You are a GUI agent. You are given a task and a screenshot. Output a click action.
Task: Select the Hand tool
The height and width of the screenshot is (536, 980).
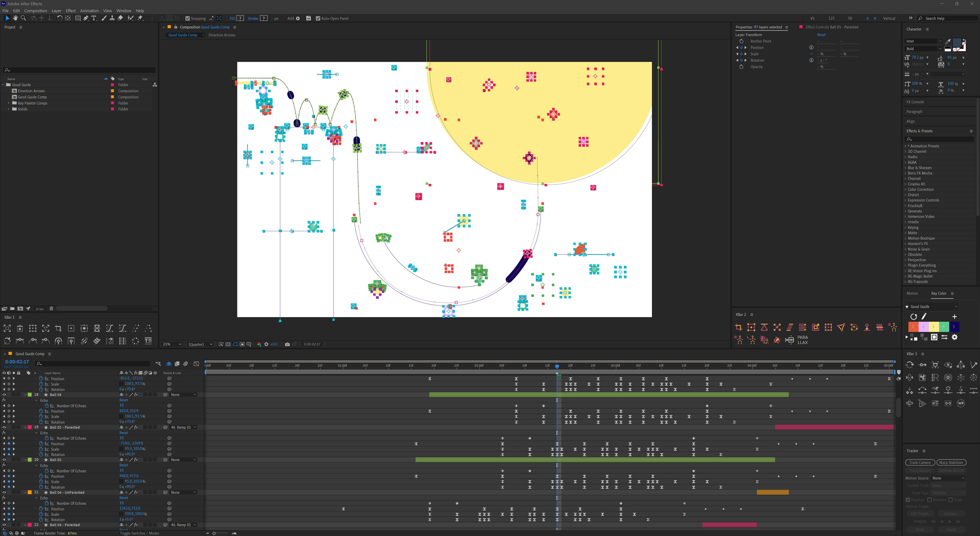click(x=15, y=18)
